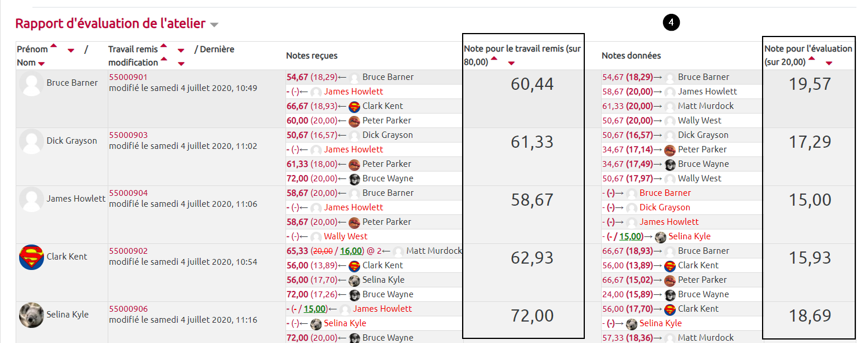The height and width of the screenshot is (343, 868).
Task: Sort by Prénom ascending arrow
Action: (x=53, y=46)
